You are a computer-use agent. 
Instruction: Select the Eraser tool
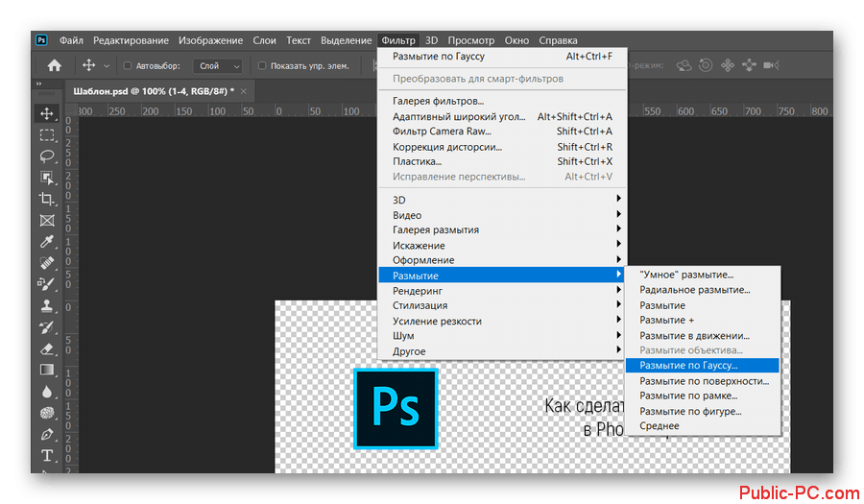click(47, 348)
